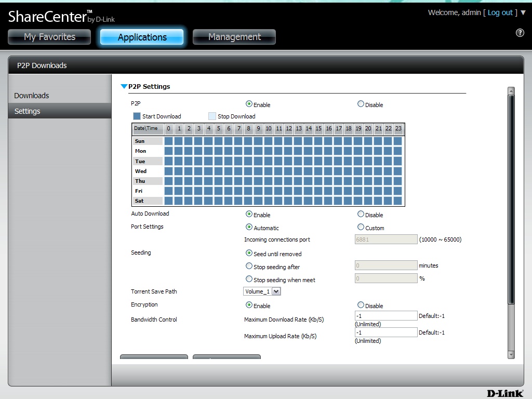Image resolution: width=532 pixels, height=399 pixels.
Task: Toggle the Fri hour 23 schedule cell
Action: pyautogui.click(x=398, y=191)
